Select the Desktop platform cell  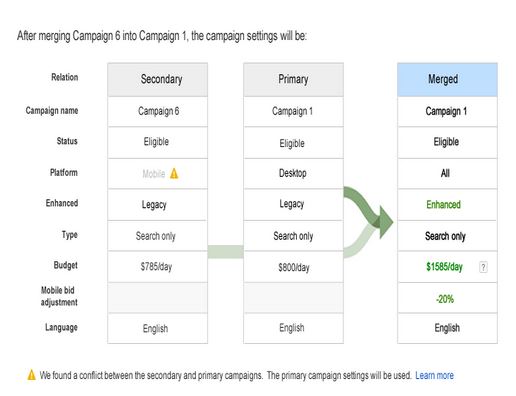(x=293, y=173)
